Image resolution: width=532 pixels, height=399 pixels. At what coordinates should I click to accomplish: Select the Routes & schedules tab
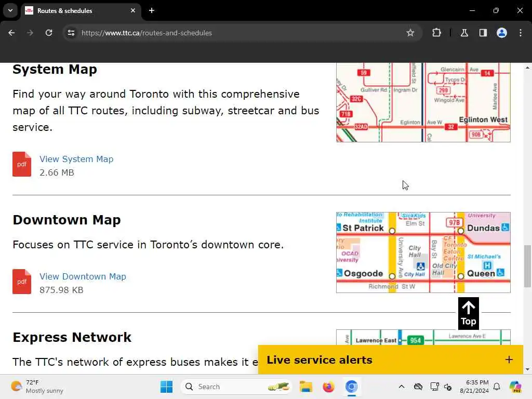[81, 10]
